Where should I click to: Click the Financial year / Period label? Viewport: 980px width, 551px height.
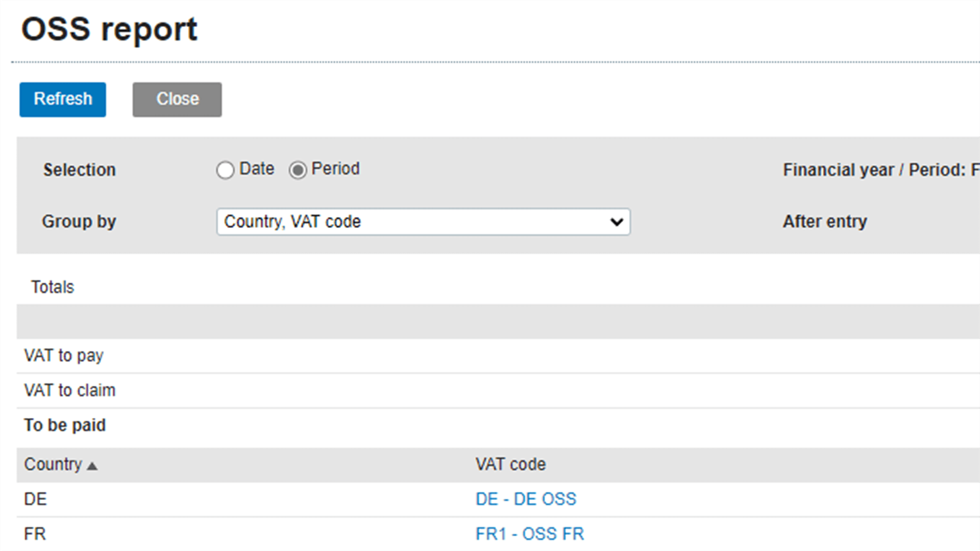coord(874,170)
